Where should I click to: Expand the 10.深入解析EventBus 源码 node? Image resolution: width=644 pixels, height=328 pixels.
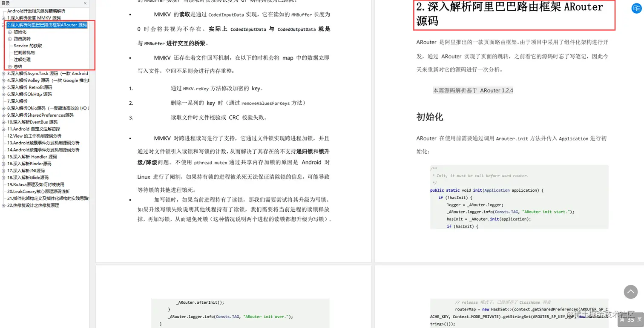coord(3,122)
